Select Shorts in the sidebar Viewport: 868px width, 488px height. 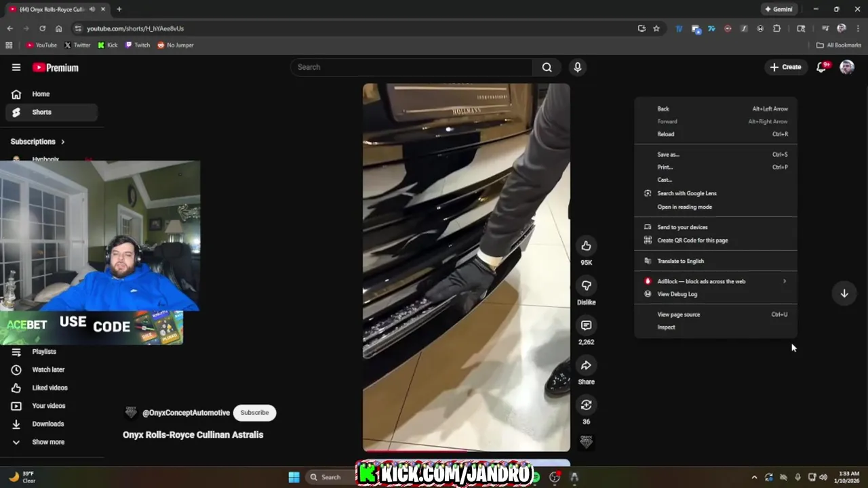(x=52, y=113)
